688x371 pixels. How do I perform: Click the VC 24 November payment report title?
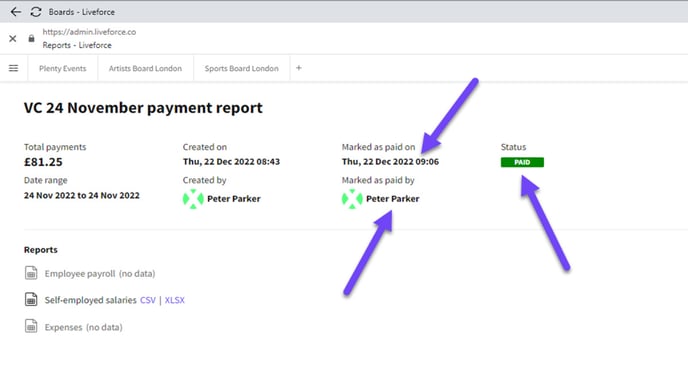click(143, 108)
